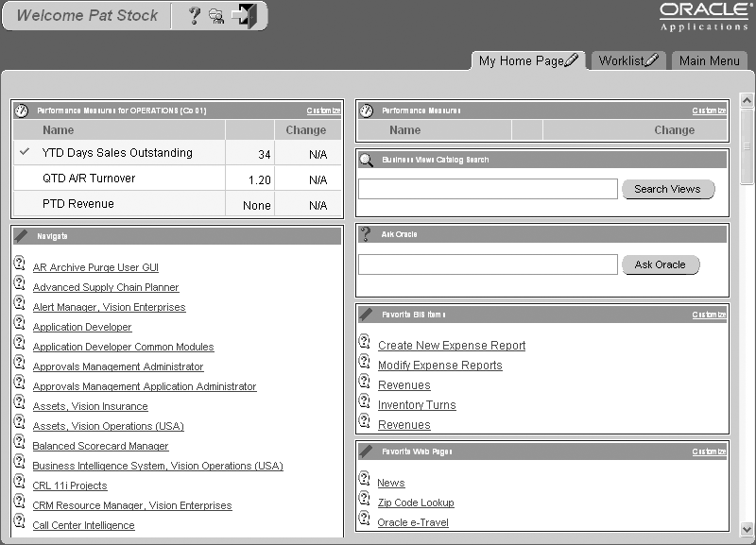Screen dimensions: 756x545
Task: Click icon beside Approvals Management Administrator
Action: 19,362
